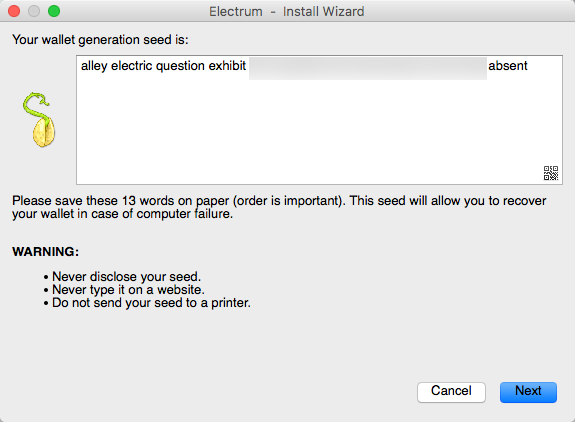Click the blurred hidden seed words region
The image size is (575, 422).
[368, 68]
